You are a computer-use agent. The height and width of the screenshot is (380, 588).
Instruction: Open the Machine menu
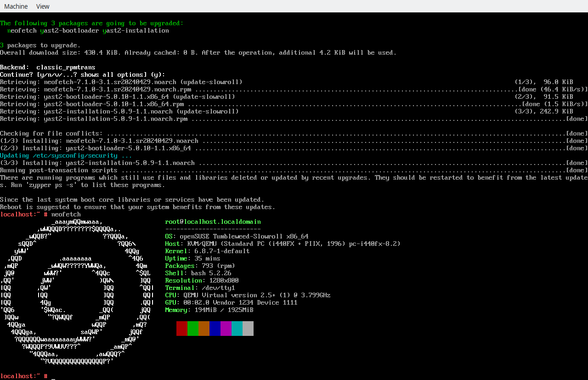[x=16, y=6]
